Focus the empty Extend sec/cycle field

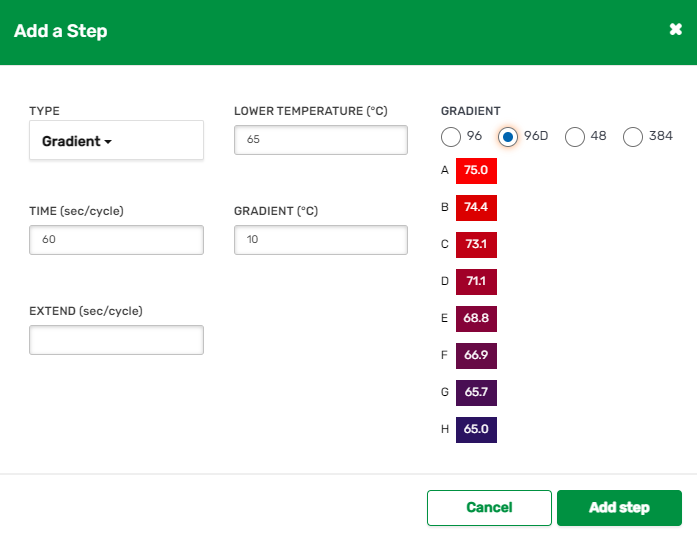[116, 340]
